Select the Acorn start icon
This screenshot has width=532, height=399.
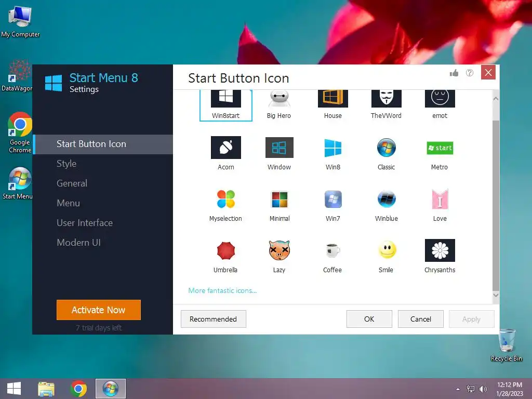point(225,153)
